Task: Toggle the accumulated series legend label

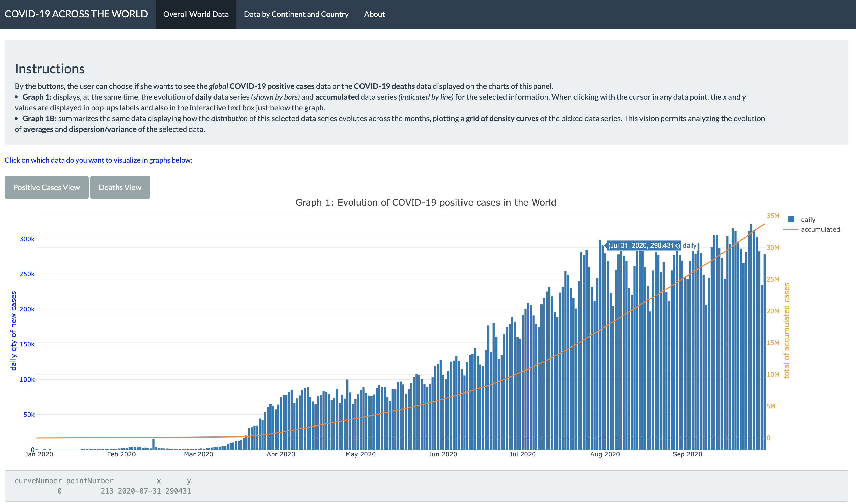Action: point(820,229)
